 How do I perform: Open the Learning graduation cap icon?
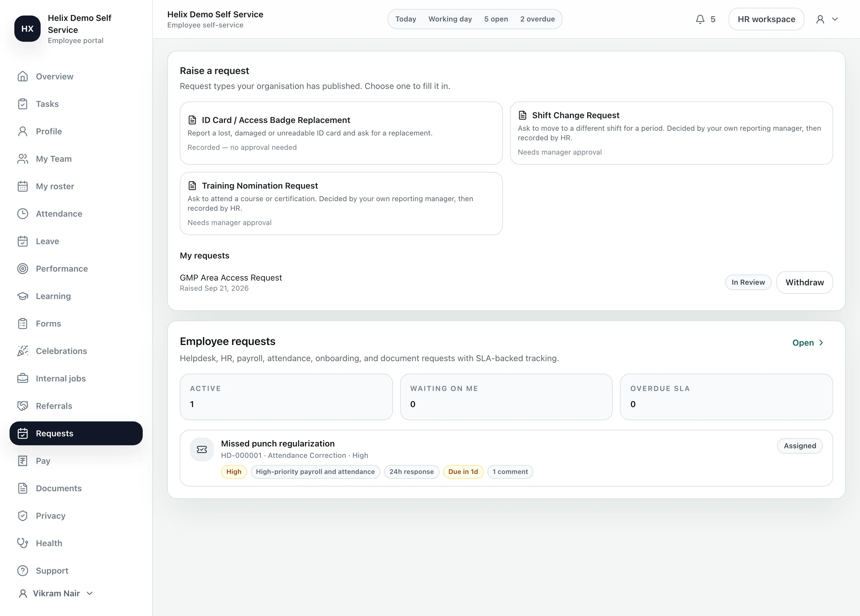click(23, 296)
